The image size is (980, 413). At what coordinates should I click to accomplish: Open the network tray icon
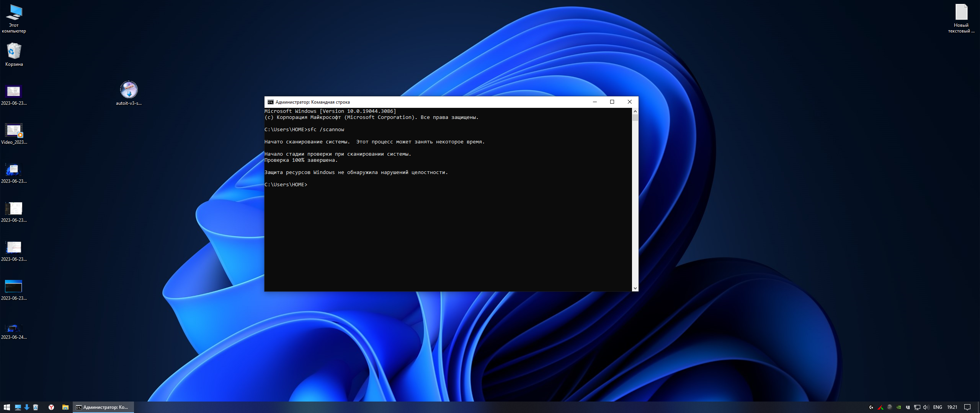click(x=917, y=407)
